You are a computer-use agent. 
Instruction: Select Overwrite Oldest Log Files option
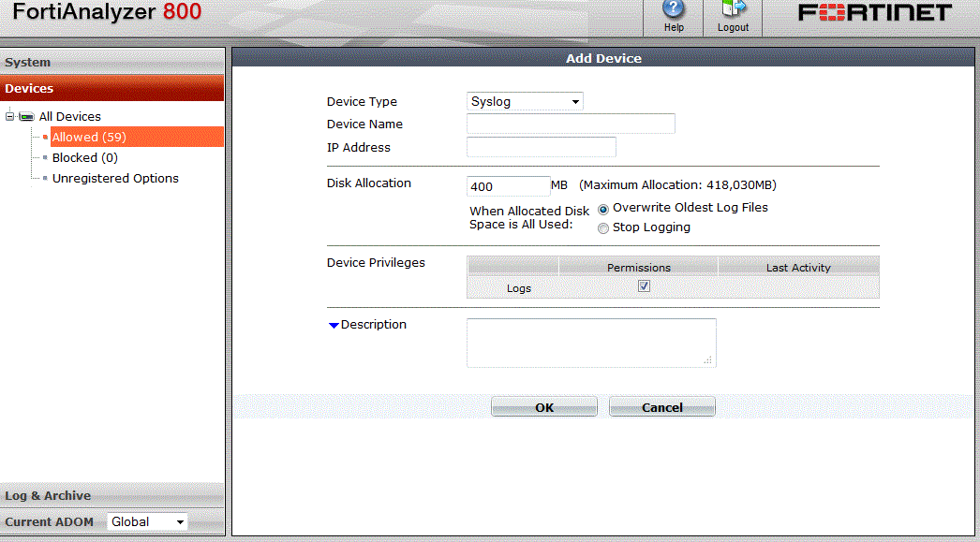(603, 210)
